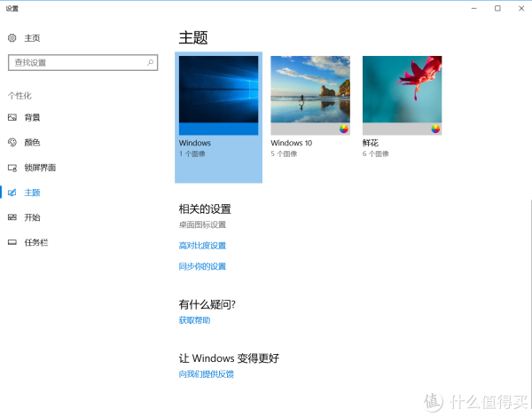Open 同步你的设置 sync settings link
Viewport: 532px width, 417px height.
coord(202,266)
